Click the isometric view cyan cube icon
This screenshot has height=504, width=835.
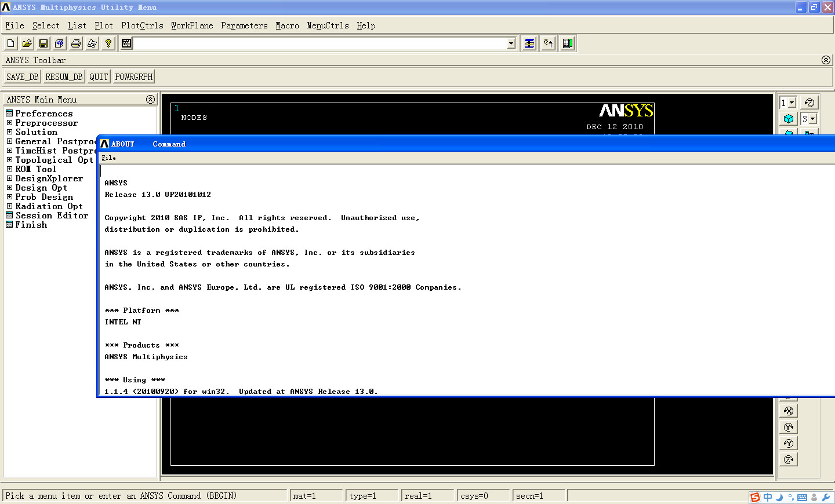click(789, 119)
